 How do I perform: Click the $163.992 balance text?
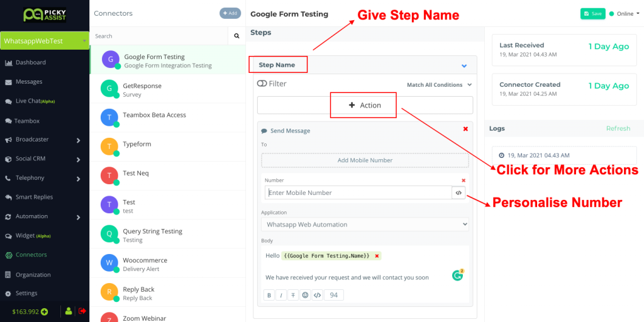coord(25,312)
